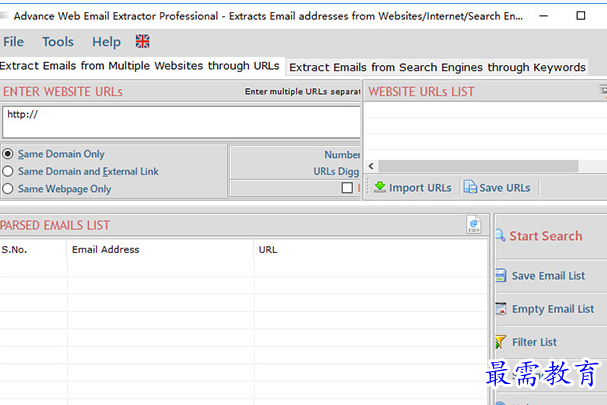607x405 pixels.
Task: Minimize the Email Extractor window
Action: 544,16
